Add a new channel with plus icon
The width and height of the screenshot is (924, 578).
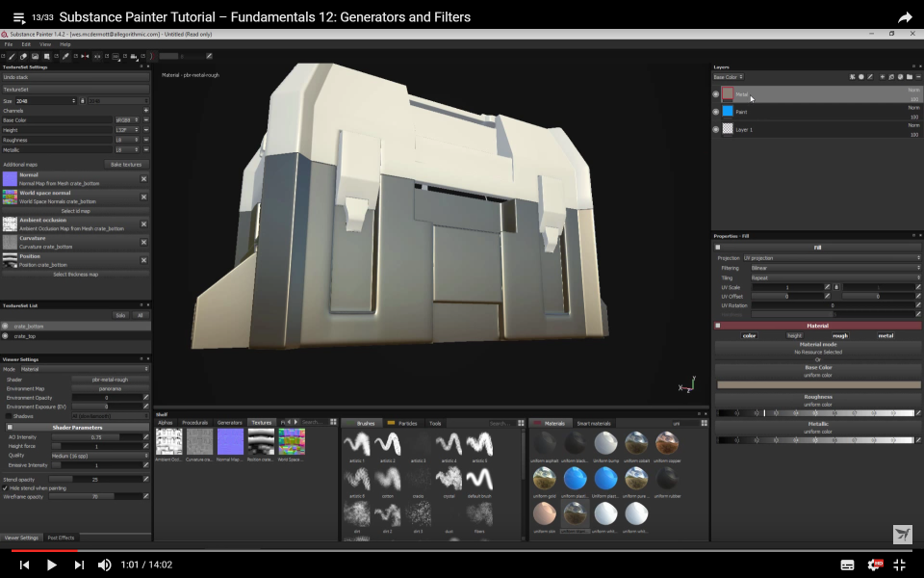tap(145, 110)
